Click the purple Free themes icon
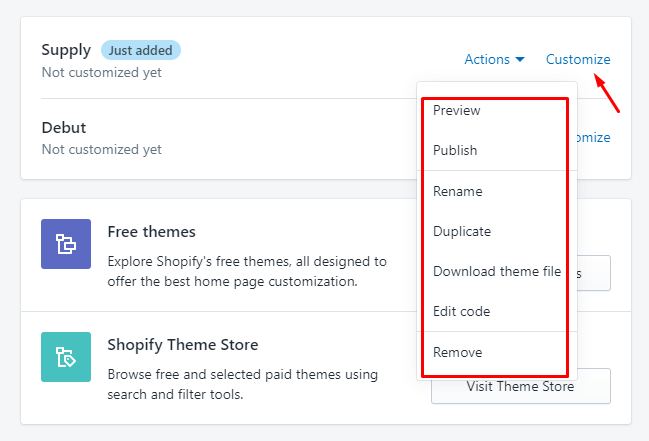 66,244
